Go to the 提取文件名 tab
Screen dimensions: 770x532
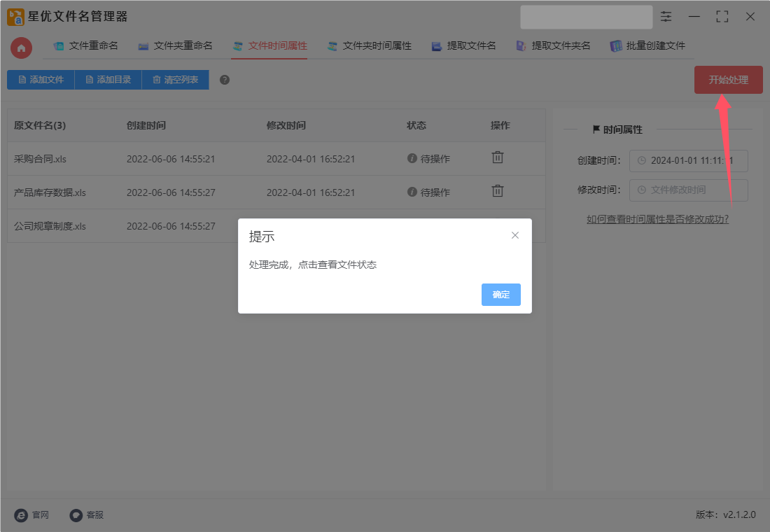(463, 45)
